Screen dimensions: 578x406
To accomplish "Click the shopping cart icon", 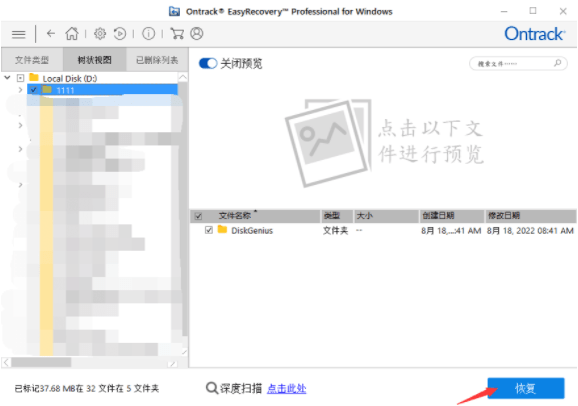I will pyautogui.click(x=177, y=34).
